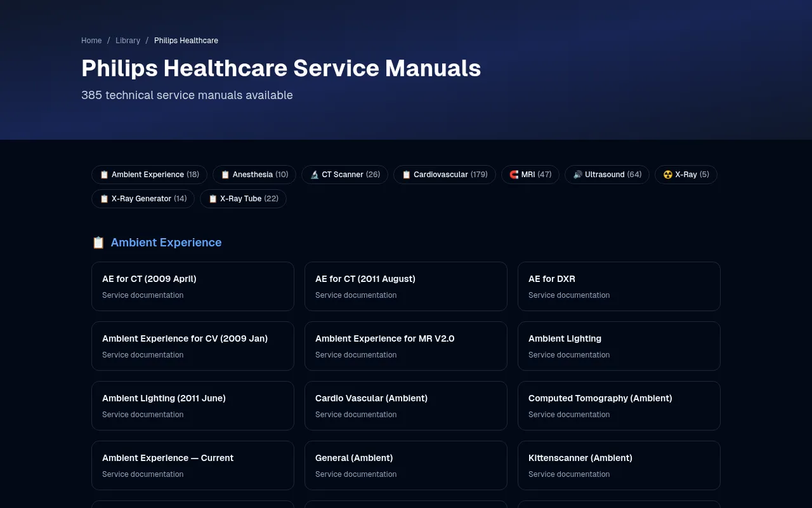This screenshot has width=812, height=508.
Task: Click the speaker icon on Ultrasound chip
Action: 578,175
